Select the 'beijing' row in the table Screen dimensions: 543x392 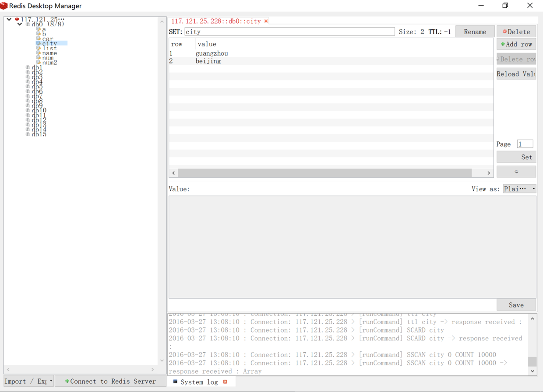coord(208,61)
